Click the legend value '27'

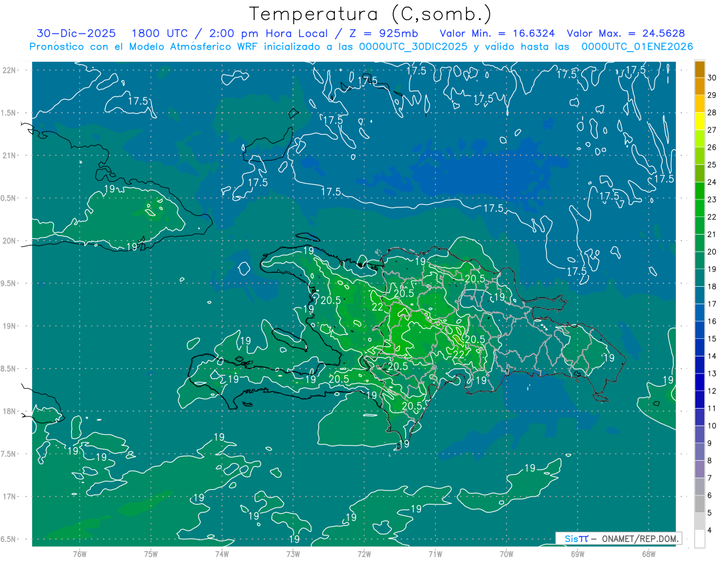tap(713, 130)
